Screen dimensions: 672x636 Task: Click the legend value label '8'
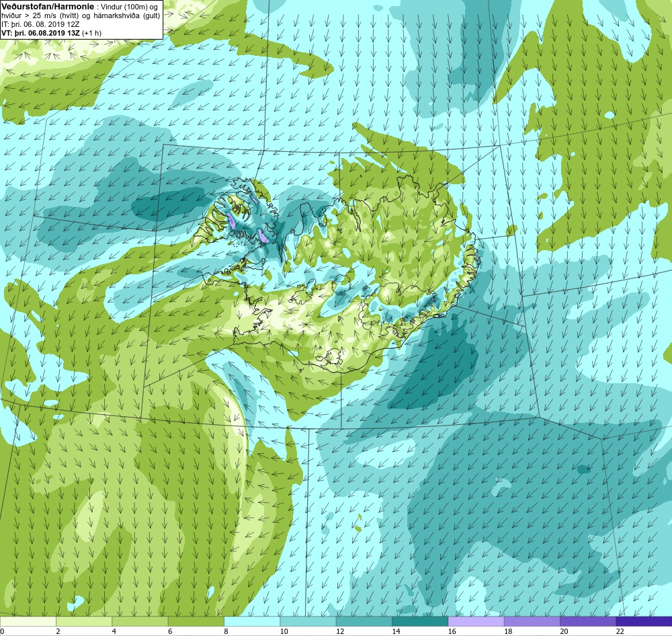(x=226, y=631)
